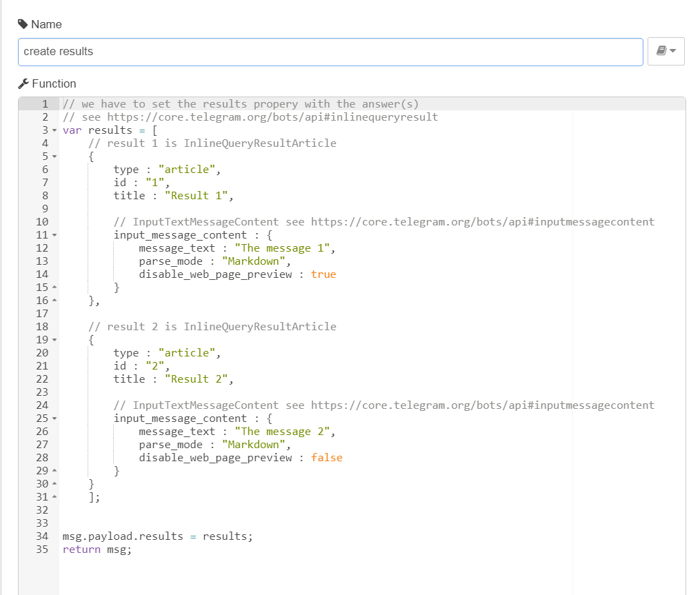Image resolution: width=700 pixels, height=595 pixels.
Task: Select the 'false' value on line 28
Action: tap(326, 457)
